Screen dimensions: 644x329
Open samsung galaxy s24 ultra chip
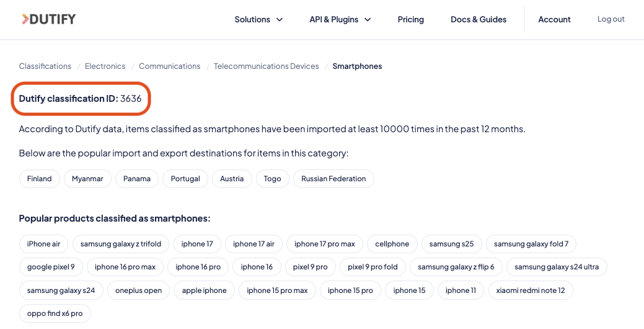point(557,267)
